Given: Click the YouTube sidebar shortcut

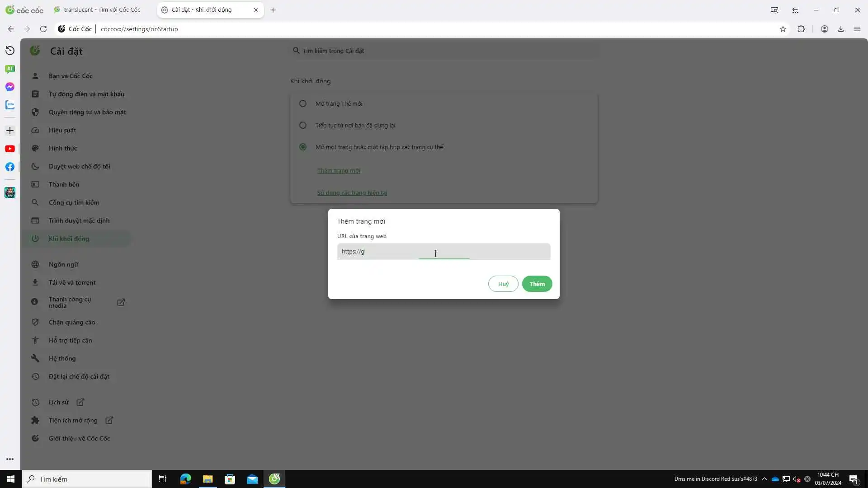Looking at the screenshot, I should point(10,149).
